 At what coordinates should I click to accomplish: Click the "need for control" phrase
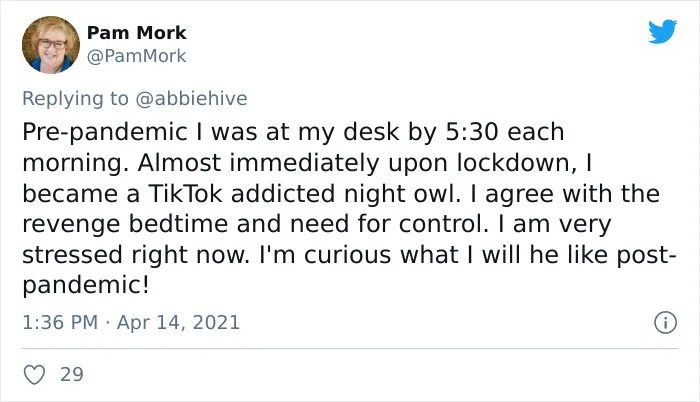point(389,224)
